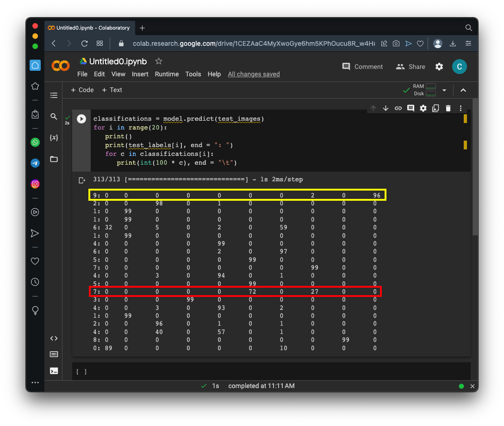Delete the current cell with trash icon

click(x=448, y=108)
